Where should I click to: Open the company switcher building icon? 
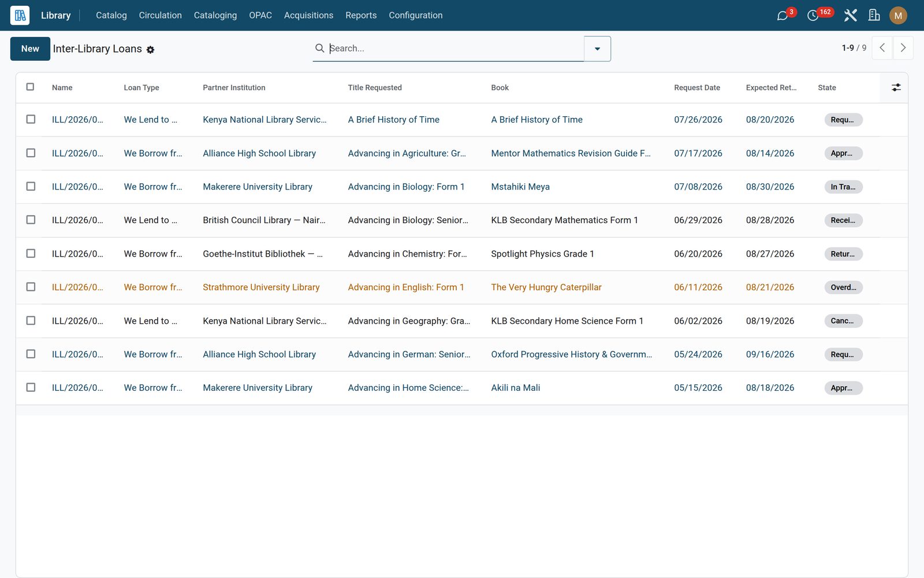click(874, 16)
